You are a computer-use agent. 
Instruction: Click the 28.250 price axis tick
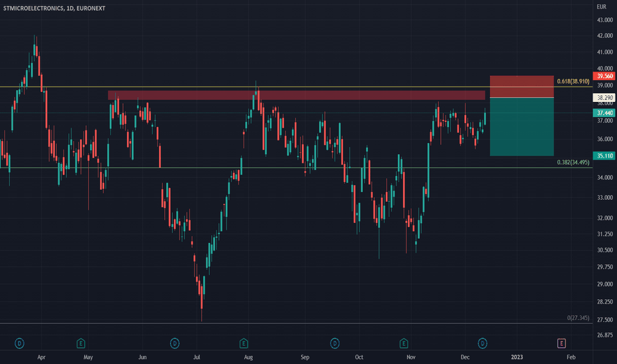click(x=605, y=302)
